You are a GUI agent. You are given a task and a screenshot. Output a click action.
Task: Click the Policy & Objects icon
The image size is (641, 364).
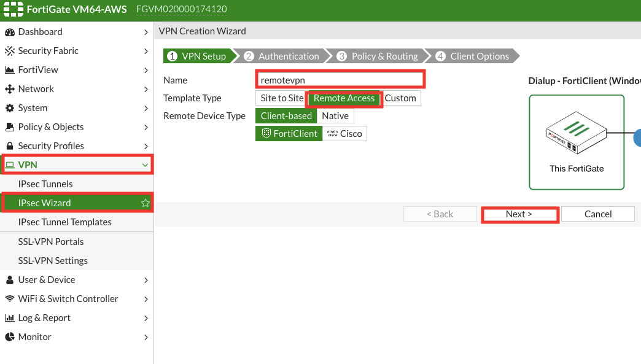[x=9, y=127]
